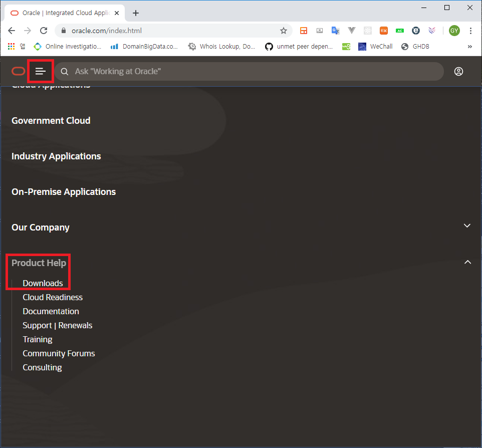
Task: Click the padlock site info icon
Action: click(64, 31)
